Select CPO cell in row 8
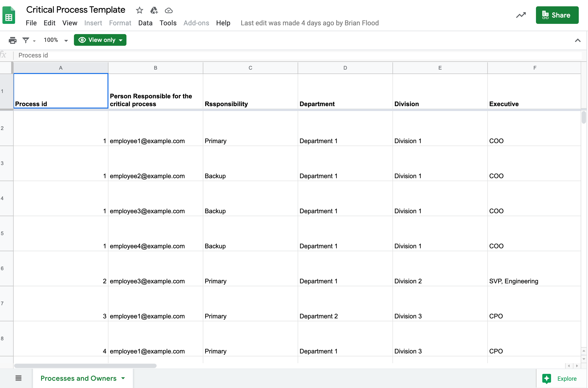588x388 pixels. (x=534, y=339)
